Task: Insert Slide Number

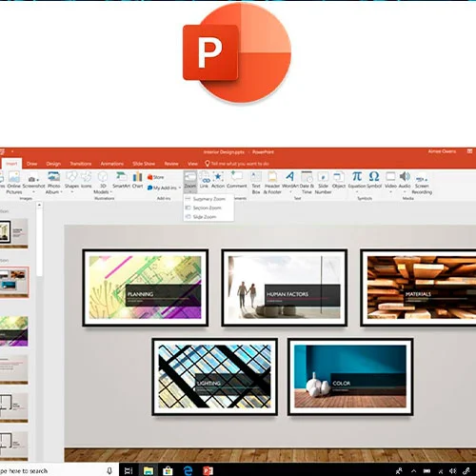Action: click(323, 183)
